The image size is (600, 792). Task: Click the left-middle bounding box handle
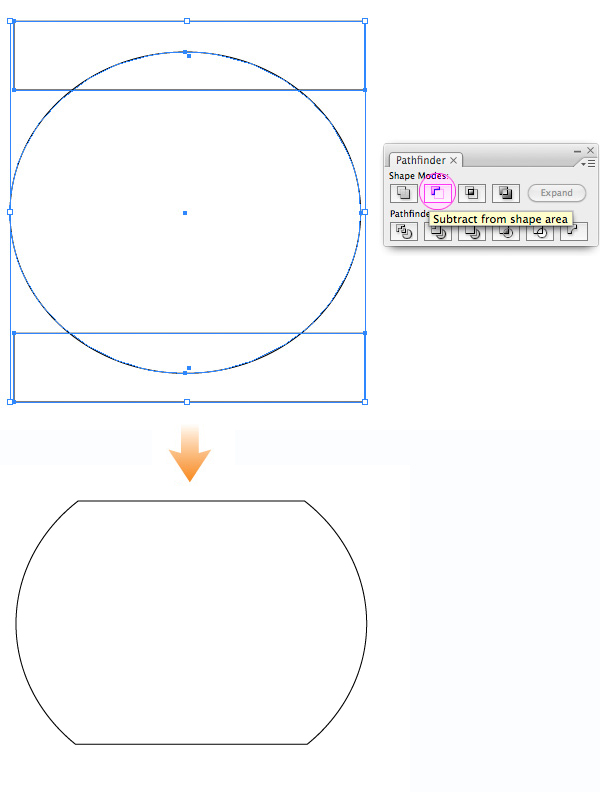[10, 212]
